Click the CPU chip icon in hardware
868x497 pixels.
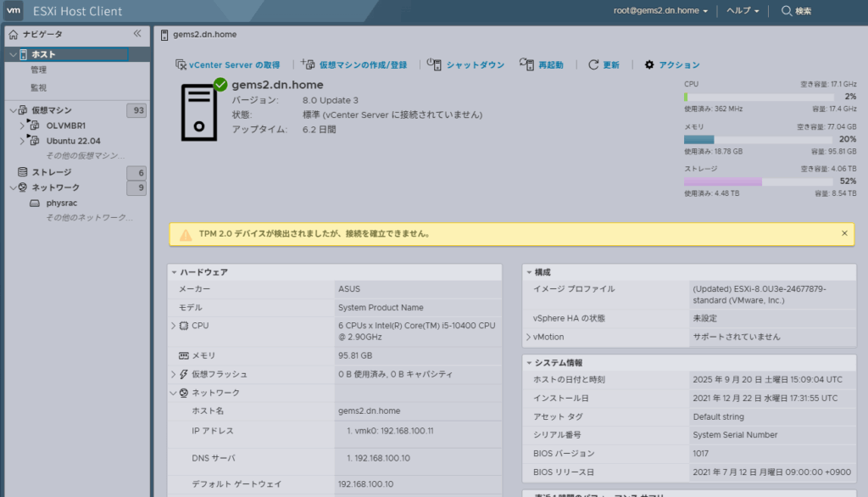click(184, 326)
